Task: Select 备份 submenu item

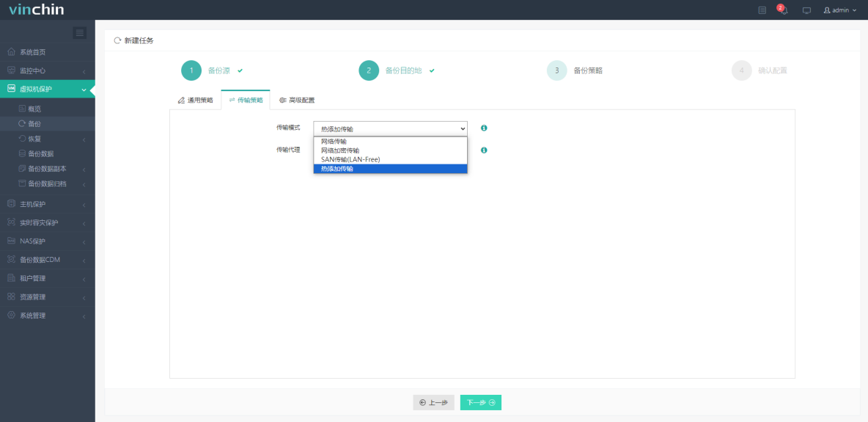Action: pos(48,123)
